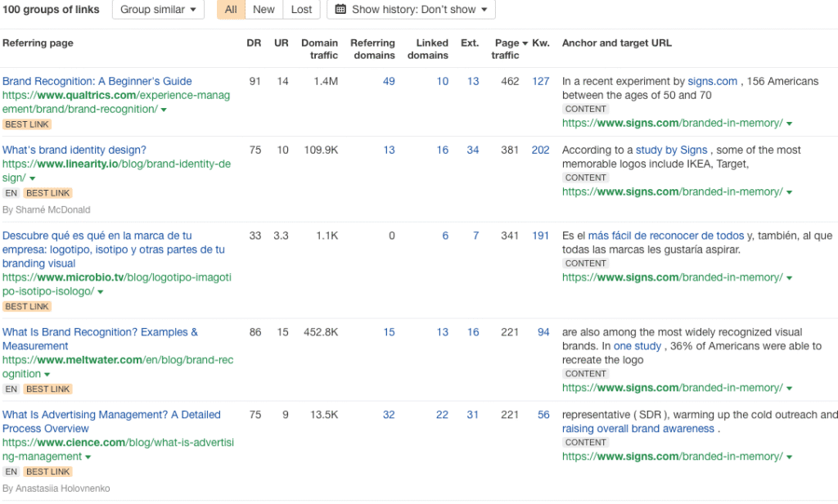Open the Show history dropdown
Screen dimensions: 838x504
411,10
